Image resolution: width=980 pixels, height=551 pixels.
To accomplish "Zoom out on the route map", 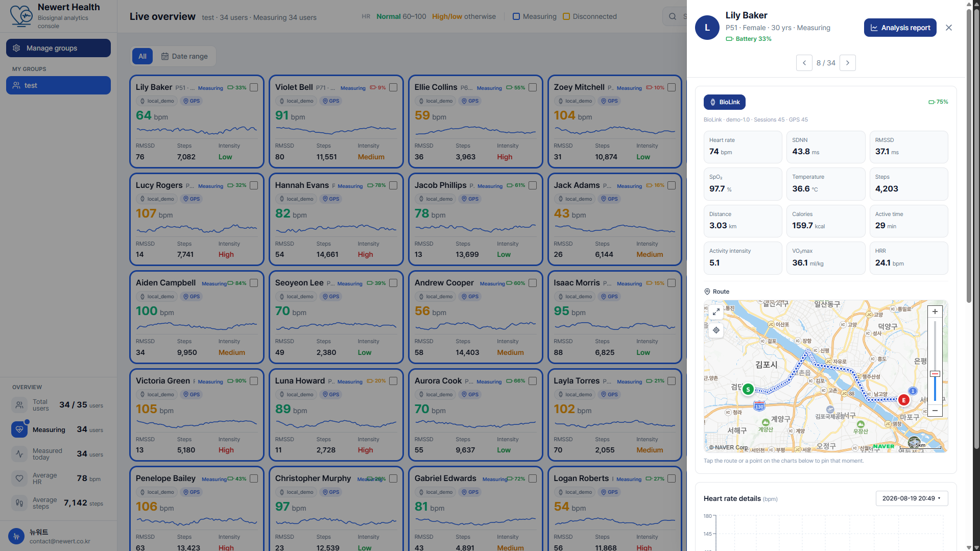I will tap(935, 411).
